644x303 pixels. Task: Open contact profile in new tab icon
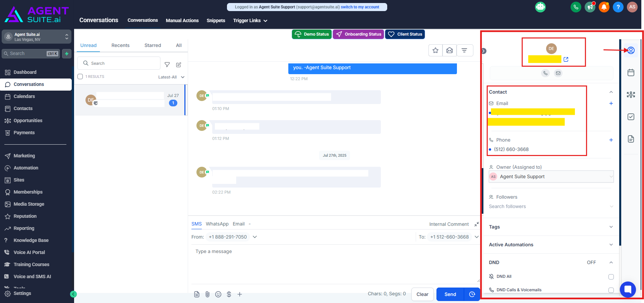566,59
